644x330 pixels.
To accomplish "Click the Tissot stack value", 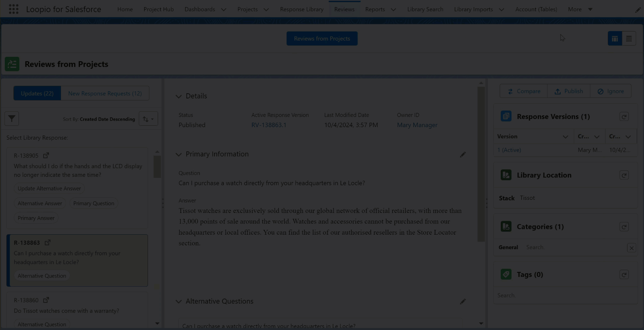I will 527,198.
